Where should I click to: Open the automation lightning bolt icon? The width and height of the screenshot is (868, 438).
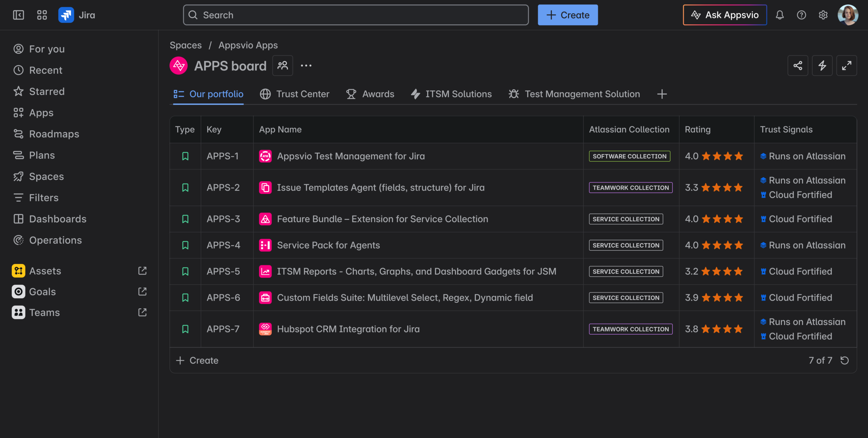pyautogui.click(x=822, y=65)
